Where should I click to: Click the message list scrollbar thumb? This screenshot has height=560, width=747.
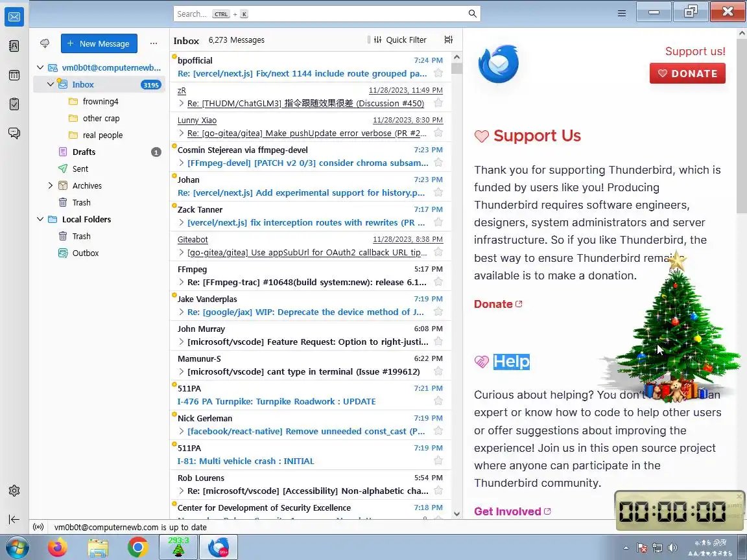pyautogui.click(x=456, y=68)
